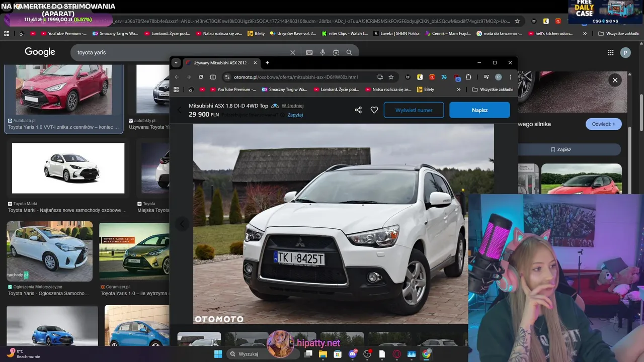Viewport: 644px width, 362px height.
Task: Open OBS Studio from taskbar
Action: [x=367, y=354]
